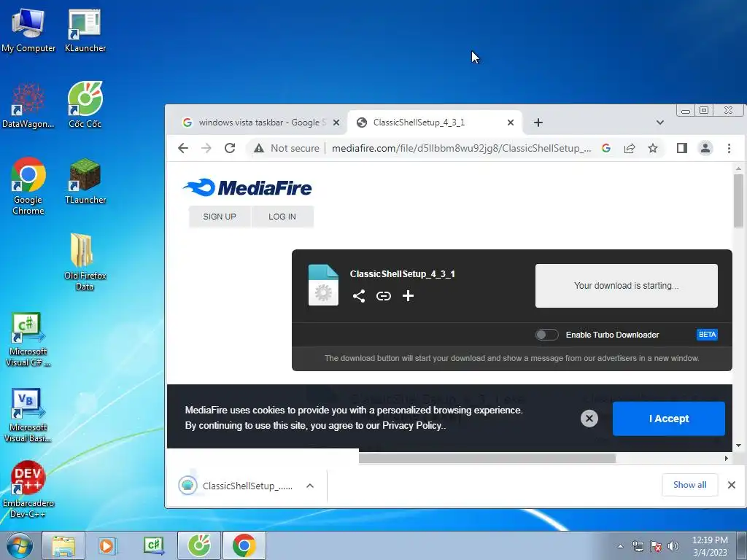
Task: Toggle Enable Turbo Downloader switch
Action: [546, 335]
